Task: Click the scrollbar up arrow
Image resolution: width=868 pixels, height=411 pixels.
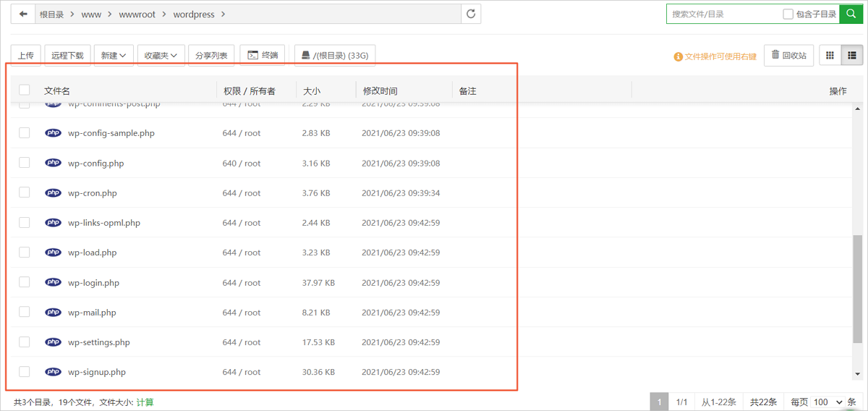Action: click(858, 109)
